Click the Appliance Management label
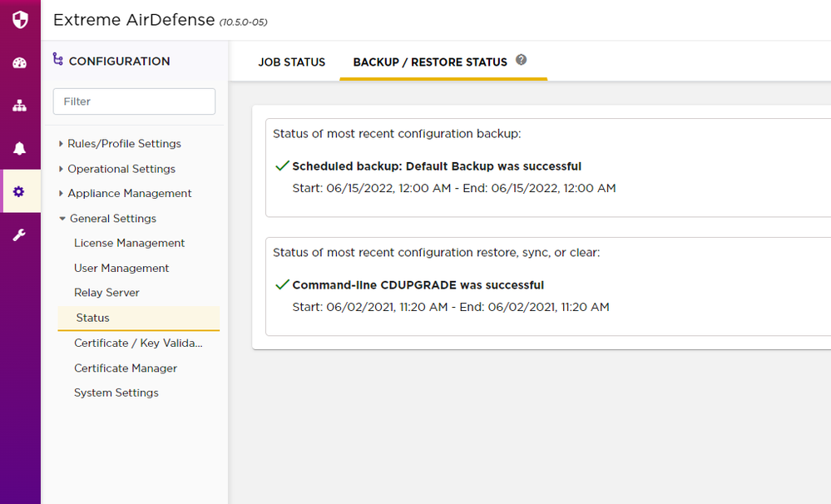This screenshot has width=831, height=504. click(129, 194)
